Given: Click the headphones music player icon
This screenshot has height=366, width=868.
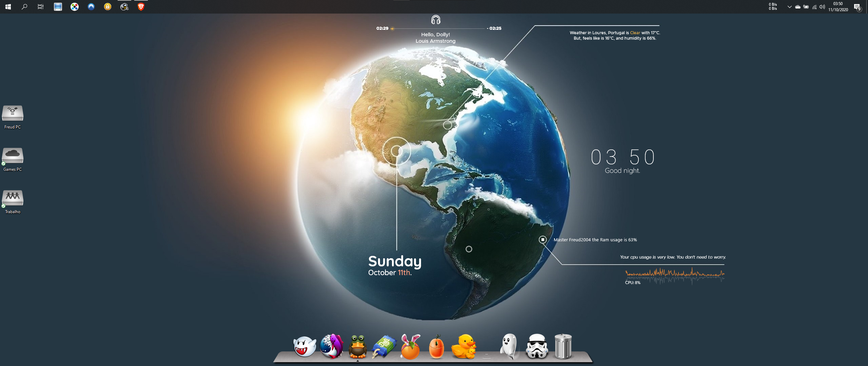Looking at the screenshot, I should click(436, 20).
